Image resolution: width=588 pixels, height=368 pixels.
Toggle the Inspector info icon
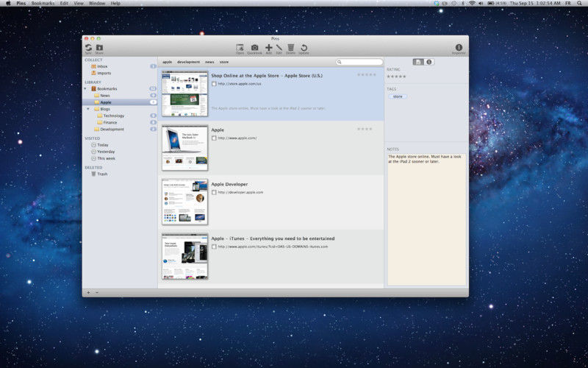pyautogui.click(x=459, y=47)
